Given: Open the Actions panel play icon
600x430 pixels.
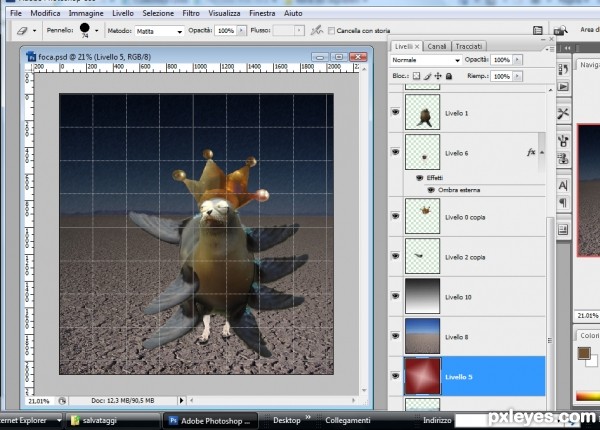Looking at the screenshot, I should [563, 86].
